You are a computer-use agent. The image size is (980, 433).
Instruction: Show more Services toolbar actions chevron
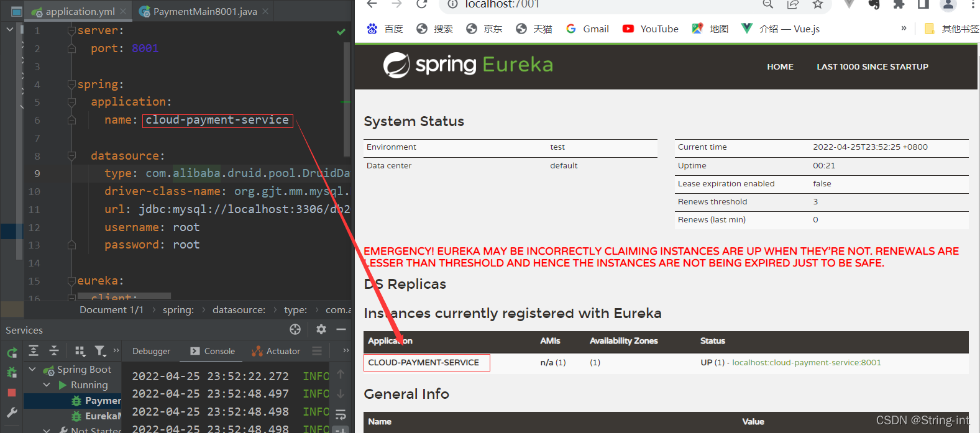[116, 350]
